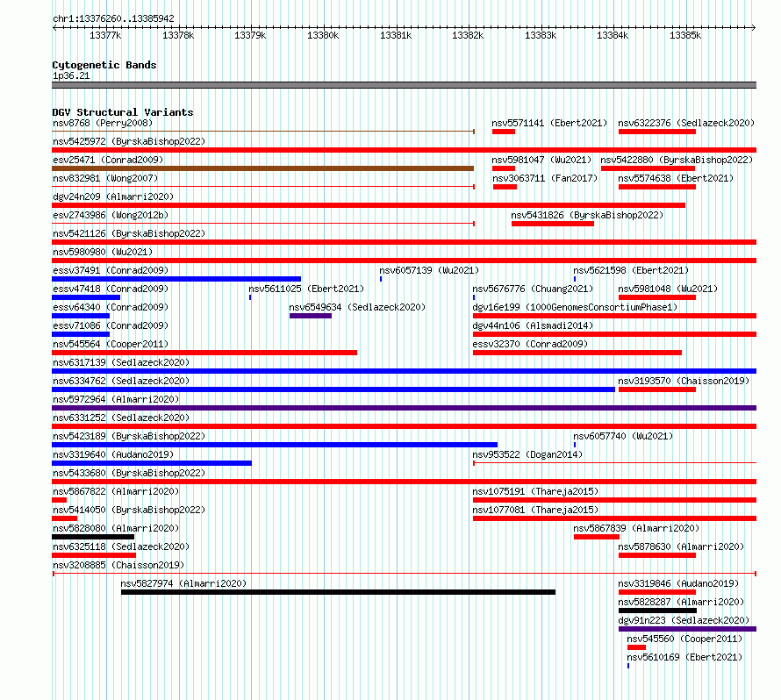781x700 pixels.
Task: Select the blue essv37491 variant bar
Action: pos(176,279)
